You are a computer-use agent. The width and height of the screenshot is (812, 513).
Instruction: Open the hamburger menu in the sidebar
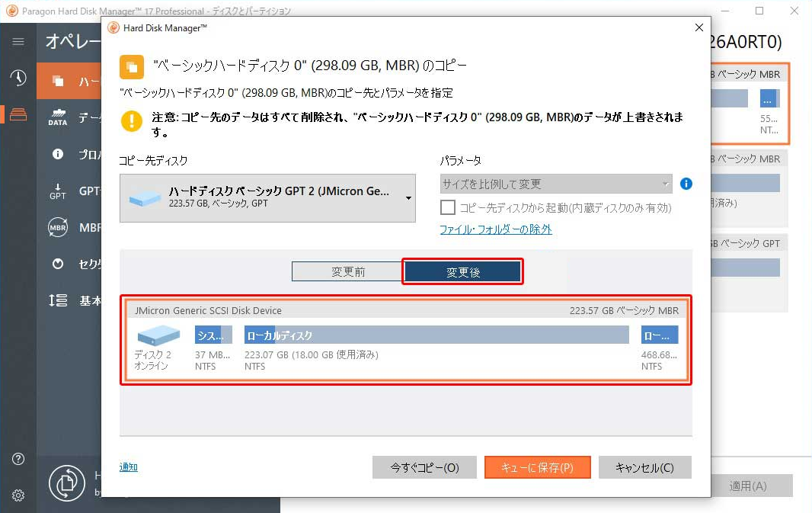(x=18, y=41)
